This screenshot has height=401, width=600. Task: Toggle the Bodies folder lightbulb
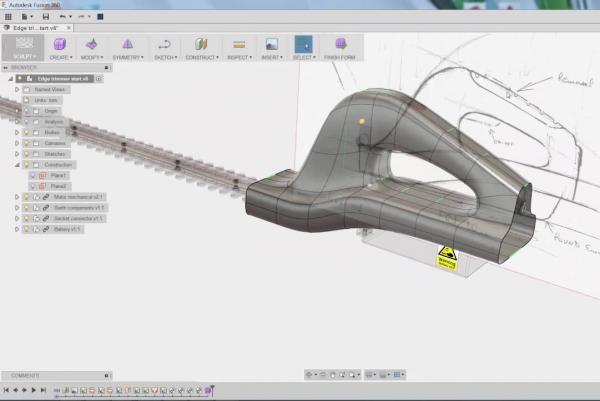pyautogui.click(x=26, y=132)
